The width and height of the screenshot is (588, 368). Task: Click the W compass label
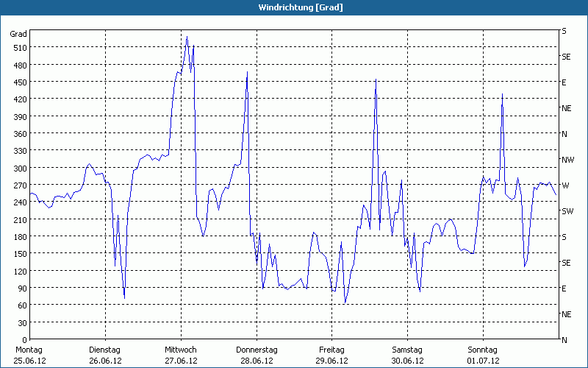pos(565,185)
